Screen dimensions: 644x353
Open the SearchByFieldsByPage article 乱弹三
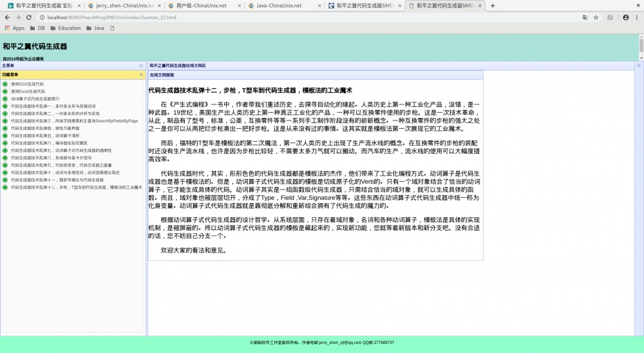(74, 121)
